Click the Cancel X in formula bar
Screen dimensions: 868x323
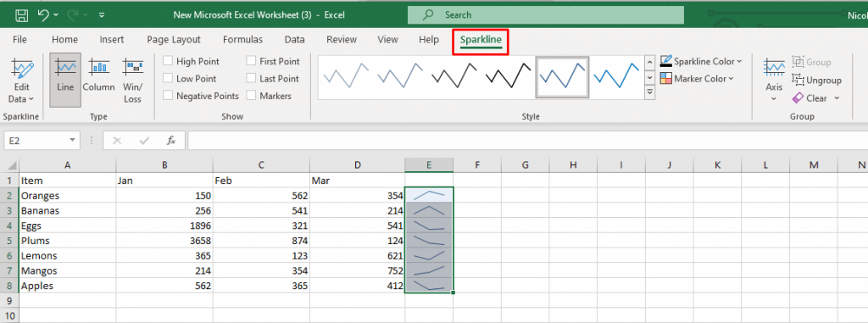[117, 141]
